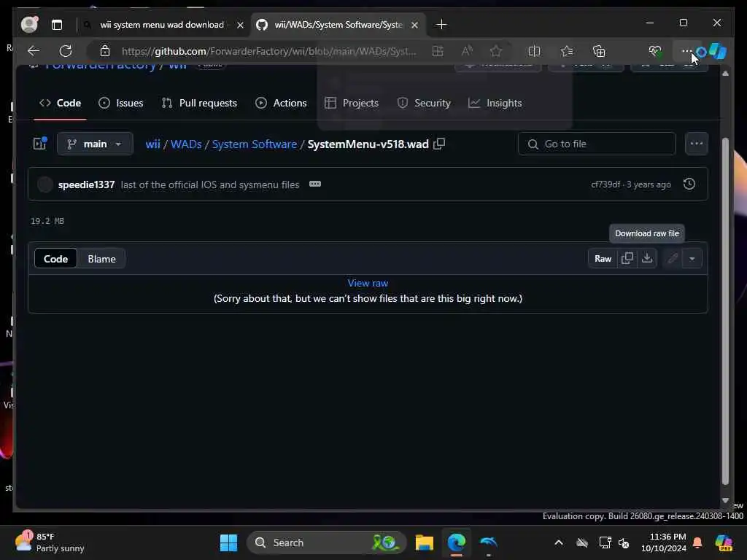
Task: Open the View raw link
Action: [368, 283]
